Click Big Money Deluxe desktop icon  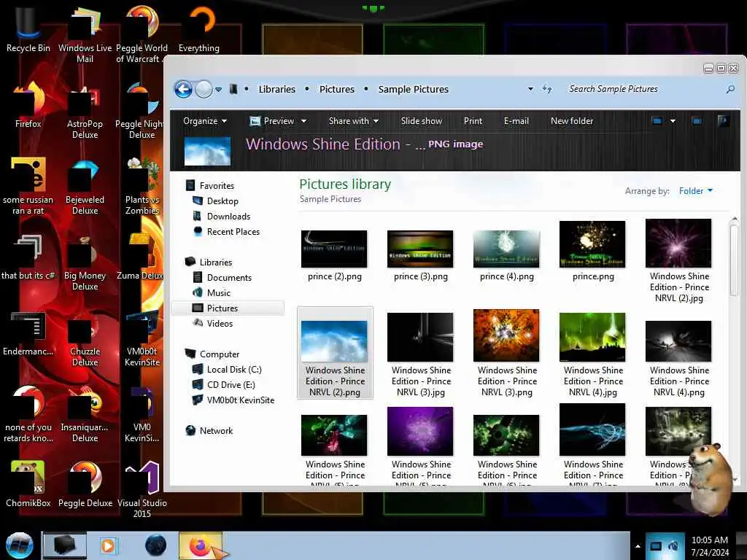85,262
